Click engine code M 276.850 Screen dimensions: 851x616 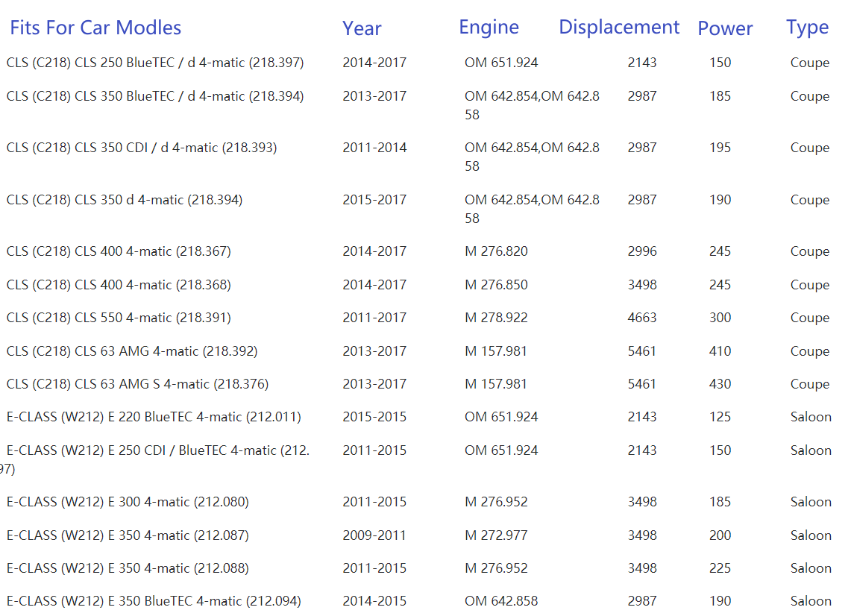tap(496, 285)
